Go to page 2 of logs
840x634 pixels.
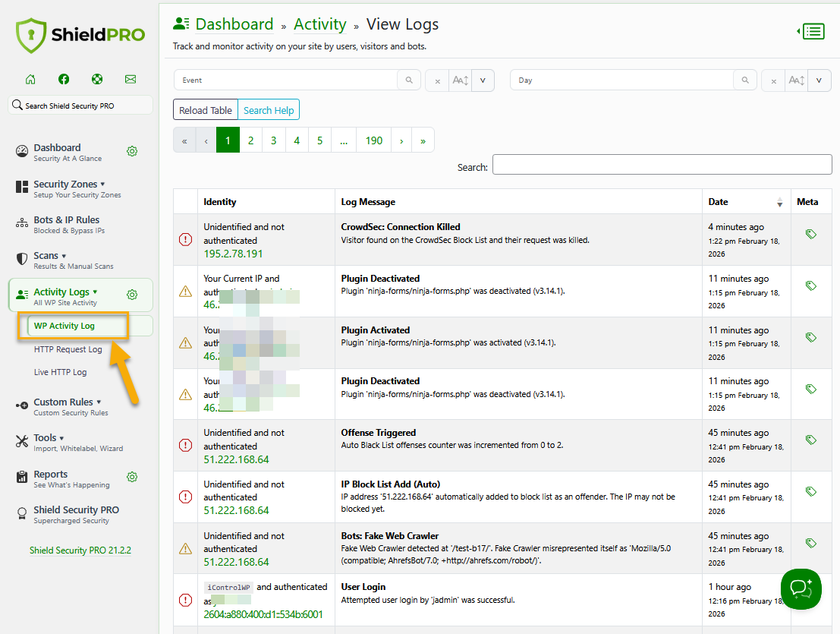pyautogui.click(x=250, y=140)
